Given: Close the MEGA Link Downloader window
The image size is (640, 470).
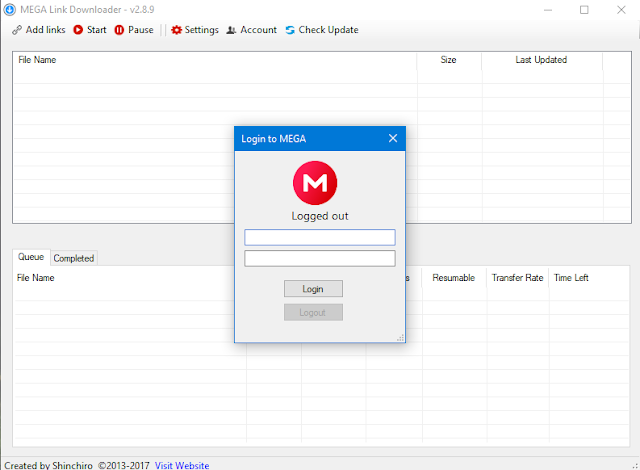Looking at the screenshot, I should tap(621, 9).
